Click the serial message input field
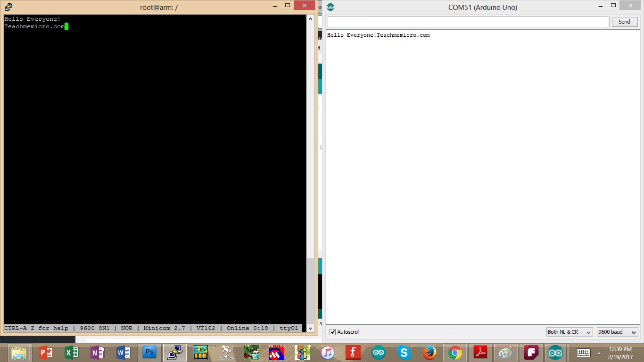644x362 pixels. pyautogui.click(x=468, y=22)
